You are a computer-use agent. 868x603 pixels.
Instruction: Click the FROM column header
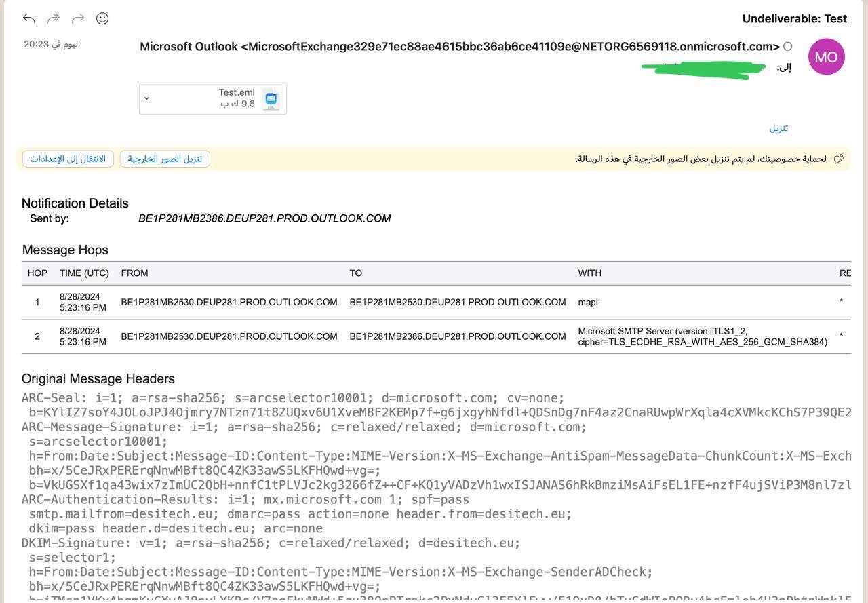tap(134, 273)
